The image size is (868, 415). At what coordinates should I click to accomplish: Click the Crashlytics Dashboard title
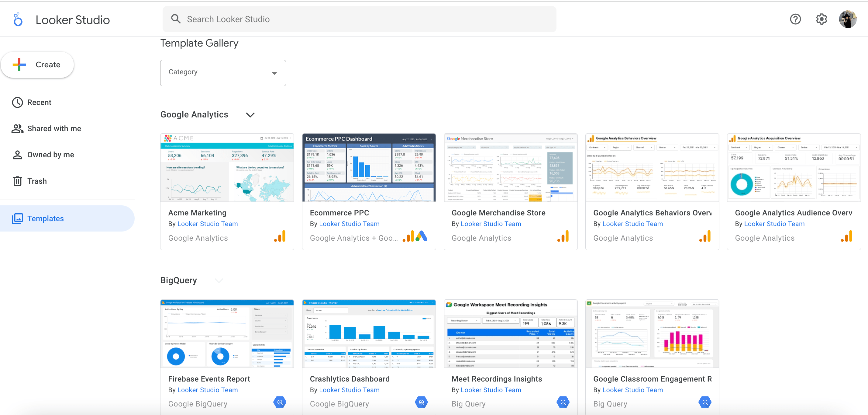click(x=350, y=378)
